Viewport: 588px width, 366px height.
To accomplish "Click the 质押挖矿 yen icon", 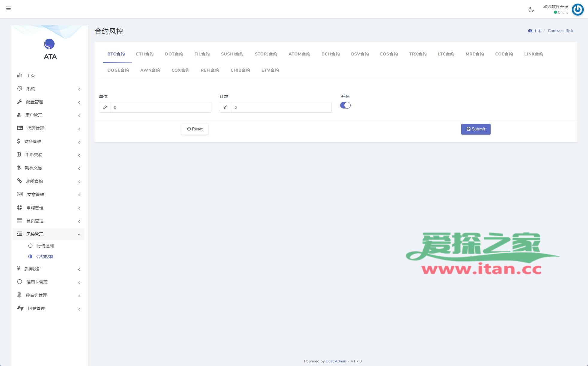I will 19,269.
